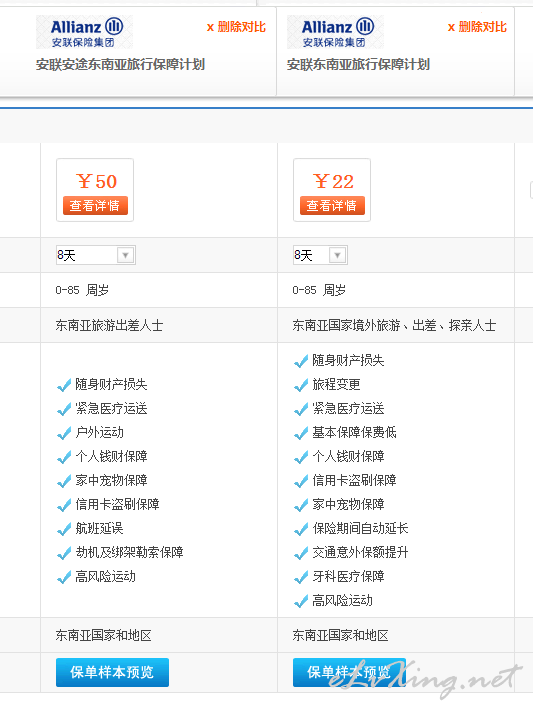Screen dimensions: 533x712
Task: Click 查看详情 for the ¥50 plan
Action: 95,206
